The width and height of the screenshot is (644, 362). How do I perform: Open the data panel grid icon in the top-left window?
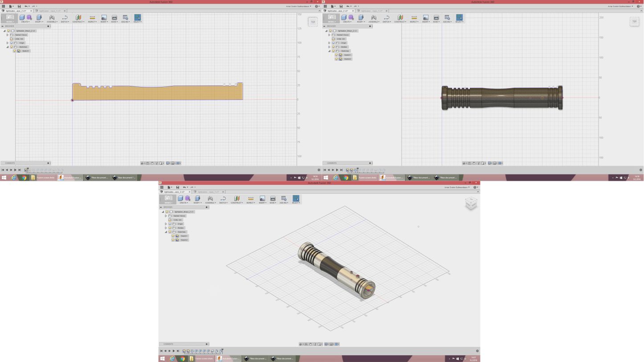[x=3, y=6]
